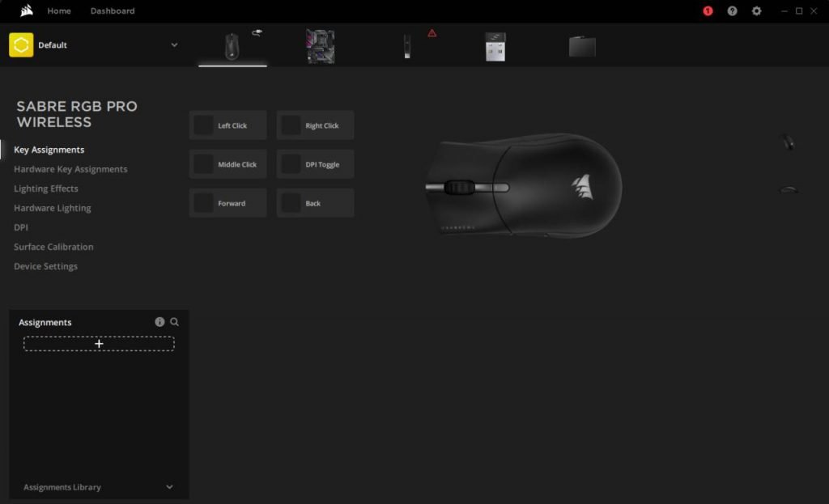This screenshot has height=504, width=829.
Task: Select the Forward key button
Action: click(227, 203)
